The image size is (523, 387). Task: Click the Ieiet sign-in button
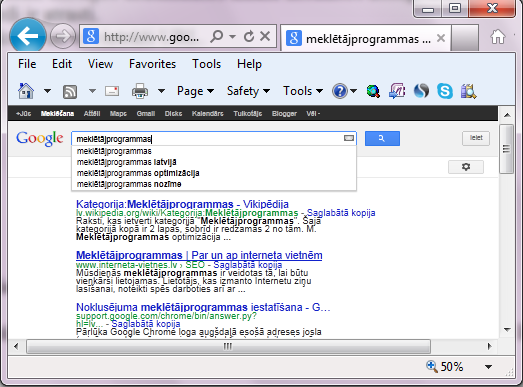(x=476, y=138)
